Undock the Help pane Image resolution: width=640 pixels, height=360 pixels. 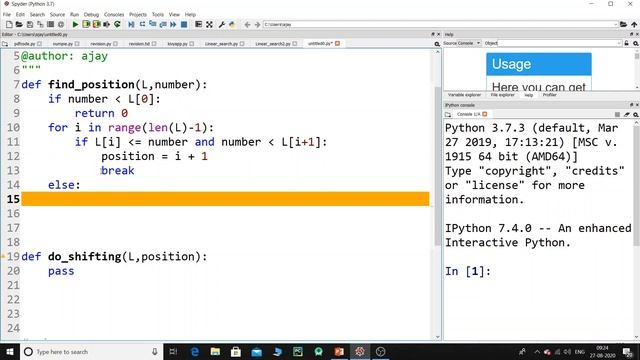point(631,34)
